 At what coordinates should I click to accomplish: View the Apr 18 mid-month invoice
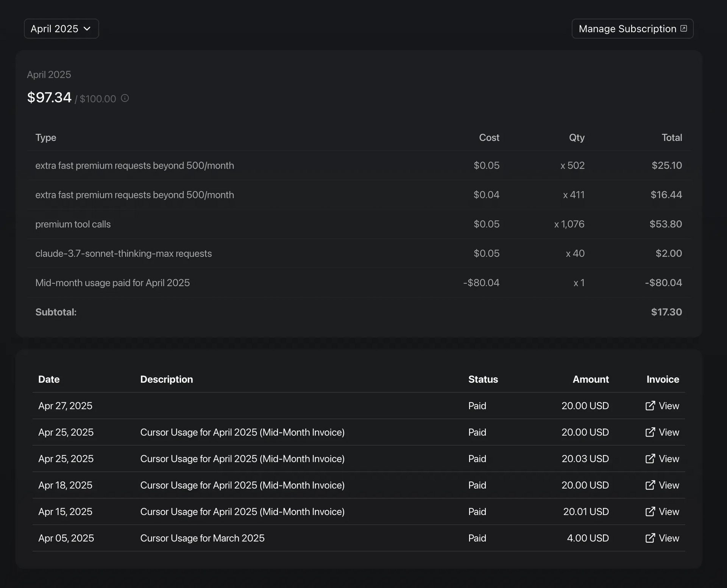(x=669, y=485)
